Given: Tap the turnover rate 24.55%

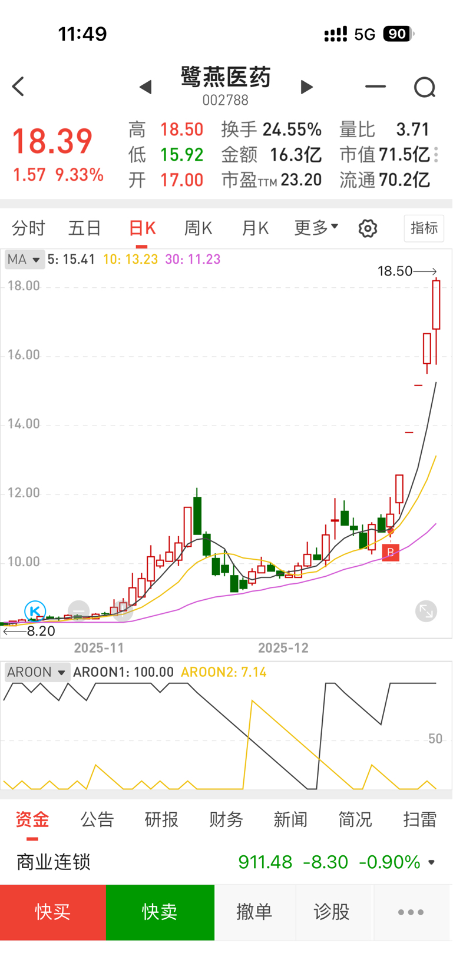Looking at the screenshot, I should pyautogui.click(x=292, y=129).
